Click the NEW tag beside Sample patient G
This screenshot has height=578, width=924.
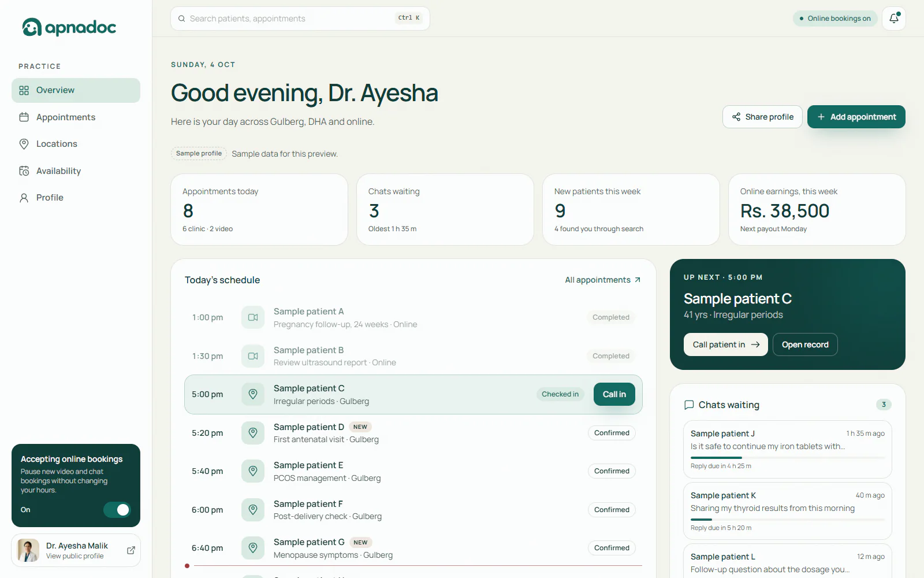tap(361, 542)
